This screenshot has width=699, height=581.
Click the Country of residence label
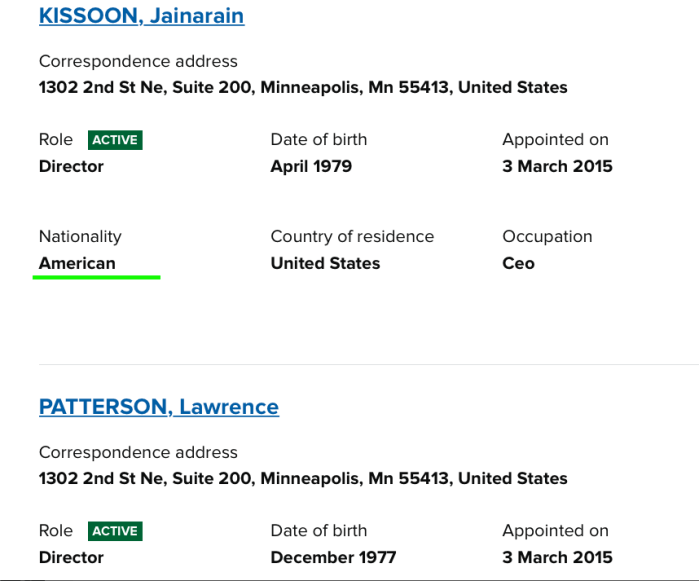(x=352, y=237)
